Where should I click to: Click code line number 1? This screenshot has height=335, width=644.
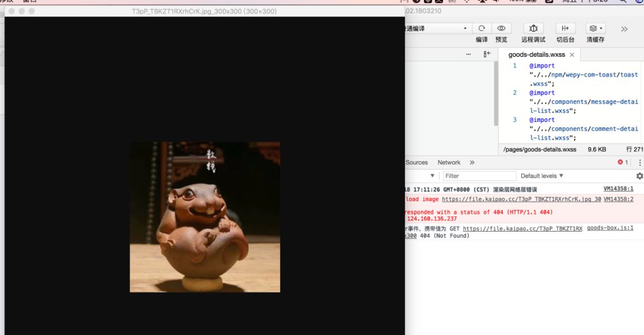(x=515, y=66)
